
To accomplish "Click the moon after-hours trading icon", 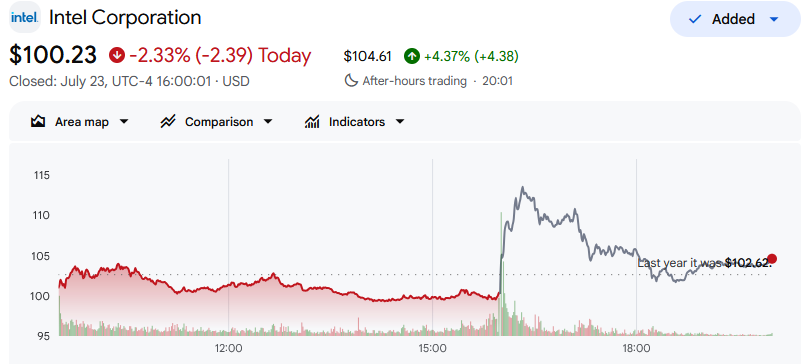I will pos(351,80).
